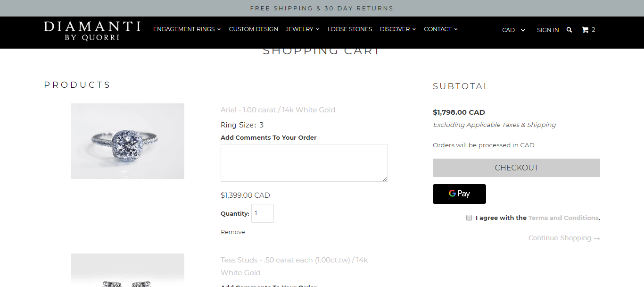Expand the Jewelry menu

pos(302,29)
